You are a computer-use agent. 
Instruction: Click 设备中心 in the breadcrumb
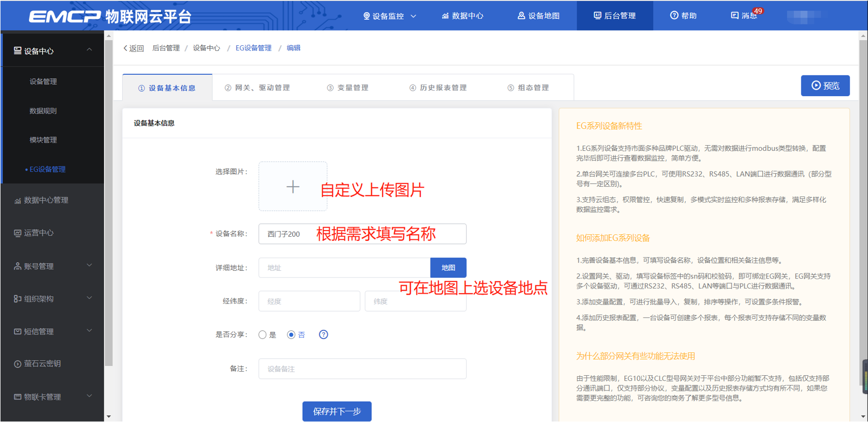206,48
